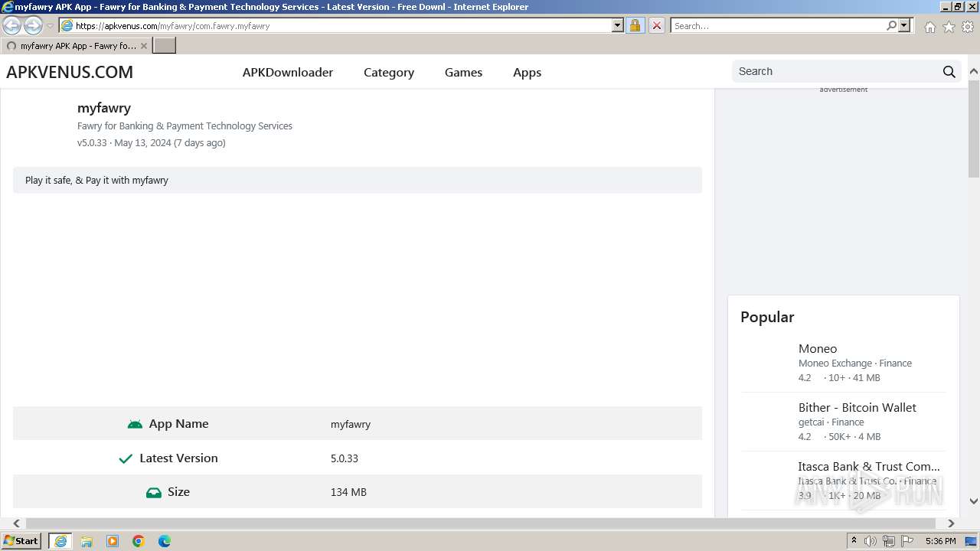Click the checkmark icon beside Latest Version
The width and height of the screenshot is (980, 551).
click(x=126, y=458)
